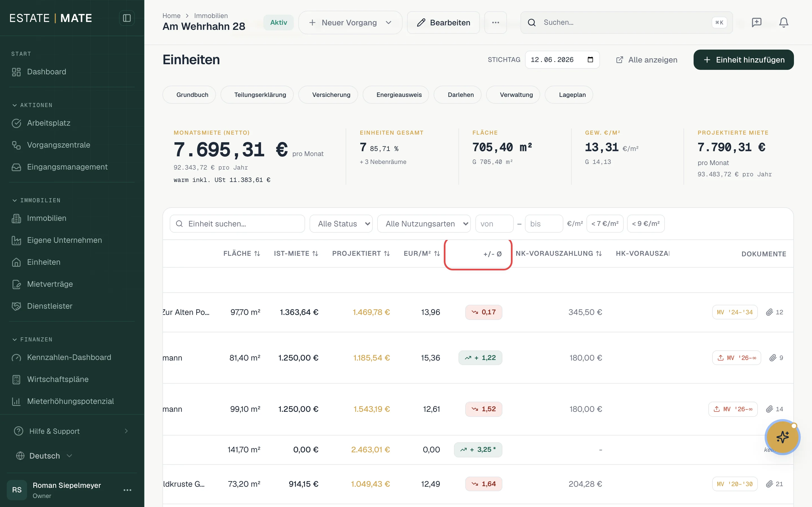The width and height of the screenshot is (812, 507).
Task: Open notifications bell
Action: coord(784,23)
